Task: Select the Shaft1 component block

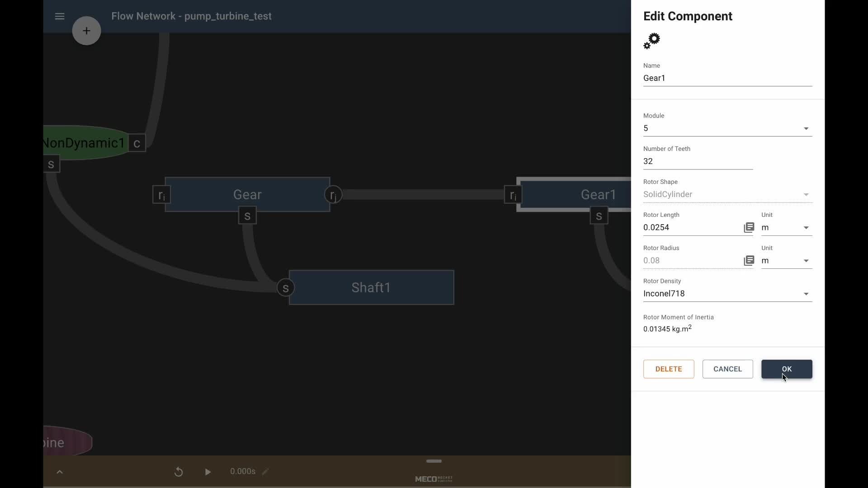Action: click(x=371, y=288)
